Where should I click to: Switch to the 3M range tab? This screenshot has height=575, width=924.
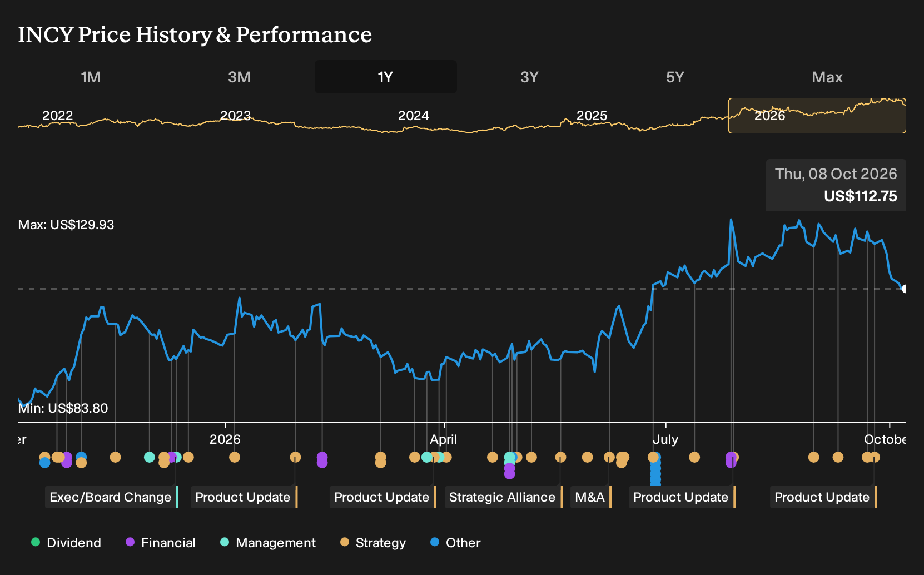click(239, 77)
